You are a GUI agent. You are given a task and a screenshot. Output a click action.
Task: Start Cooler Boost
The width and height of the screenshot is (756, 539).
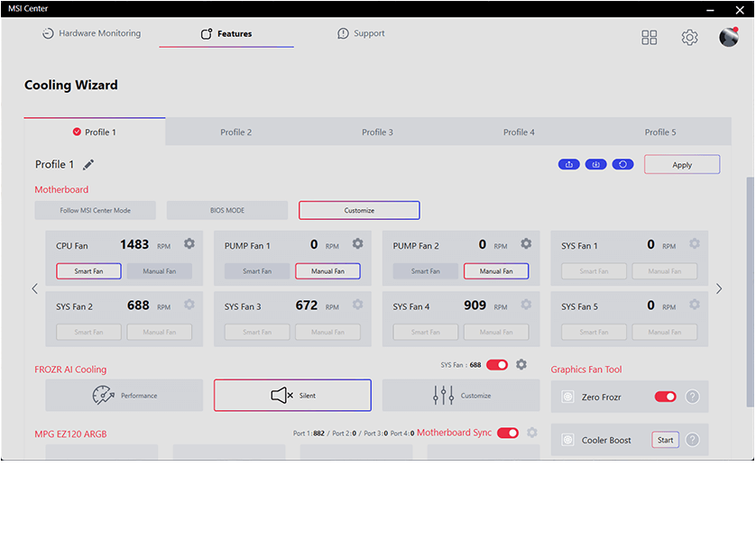tap(665, 440)
